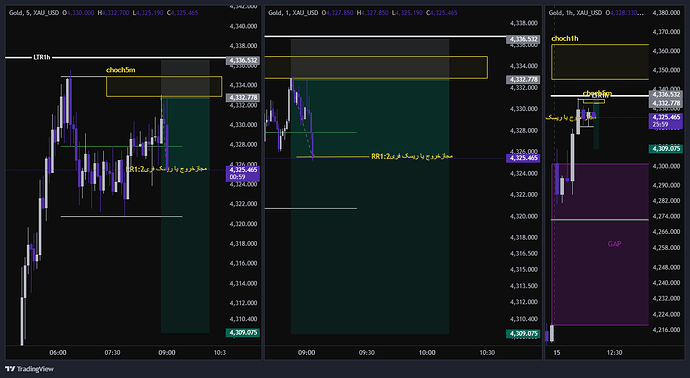The image size is (690, 378).
Task: Click the 4,320.000 scale value on 5-minute chart
Action: click(243, 224)
